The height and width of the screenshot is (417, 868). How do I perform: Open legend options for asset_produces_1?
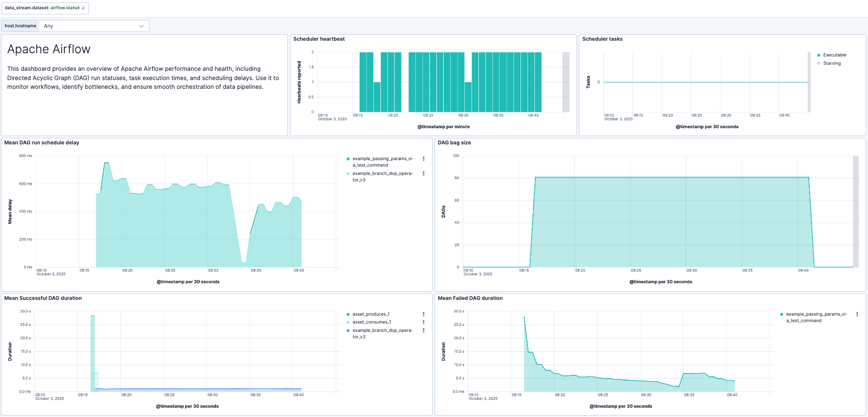click(423, 314)
